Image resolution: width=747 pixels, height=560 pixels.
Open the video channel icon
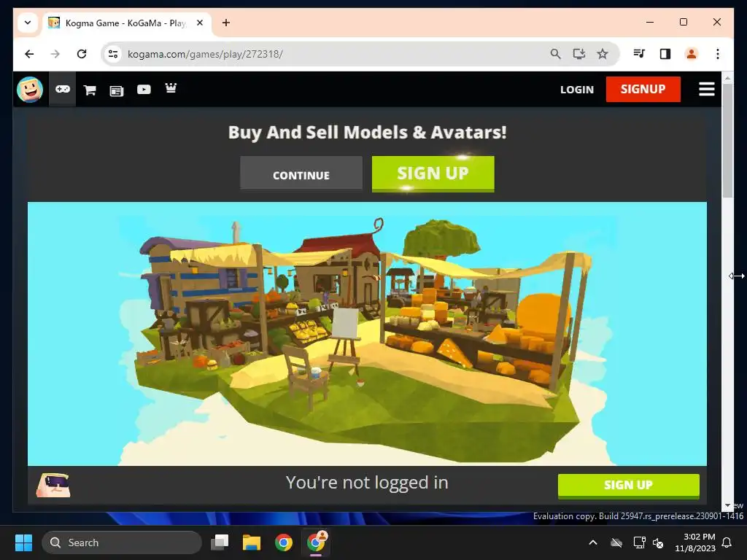(144, 90)
